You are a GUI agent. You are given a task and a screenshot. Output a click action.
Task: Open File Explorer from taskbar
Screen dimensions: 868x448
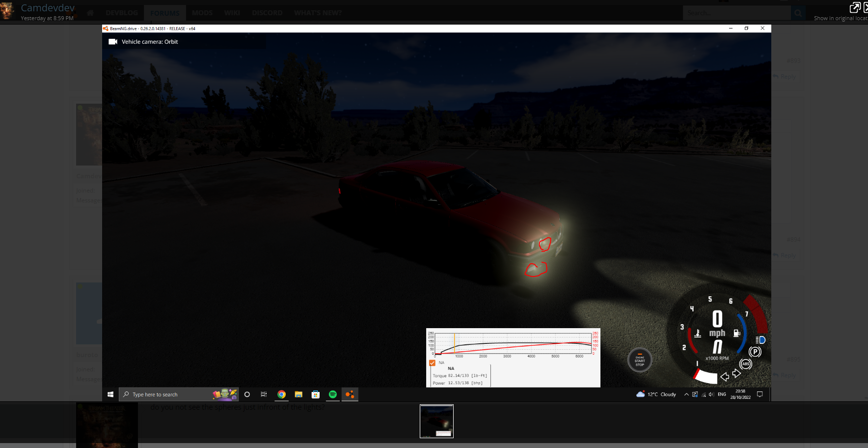[x=298, y=394]
